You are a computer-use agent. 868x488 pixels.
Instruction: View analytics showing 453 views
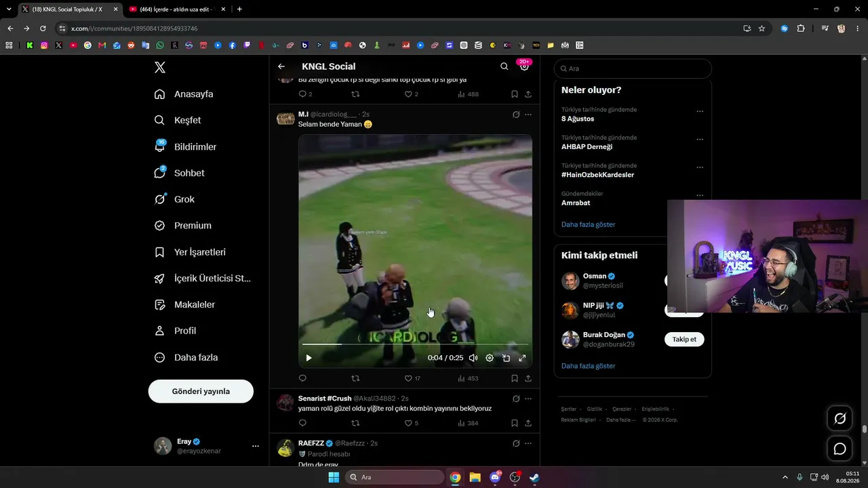[468, 378]
